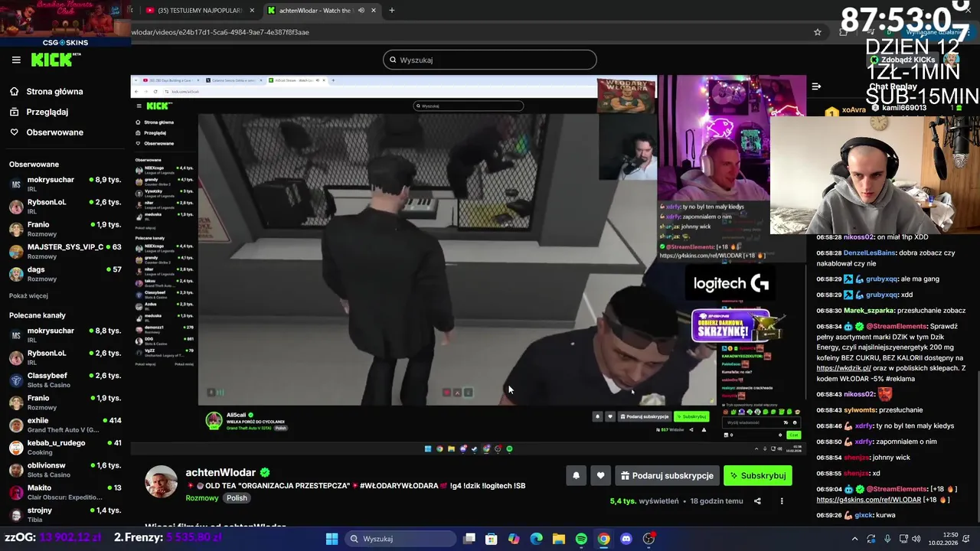Image resolution: width=980 pixels, height=551 pixels.
Task: Click the Kick Wyszukaj search field
Action: (489, 60)
